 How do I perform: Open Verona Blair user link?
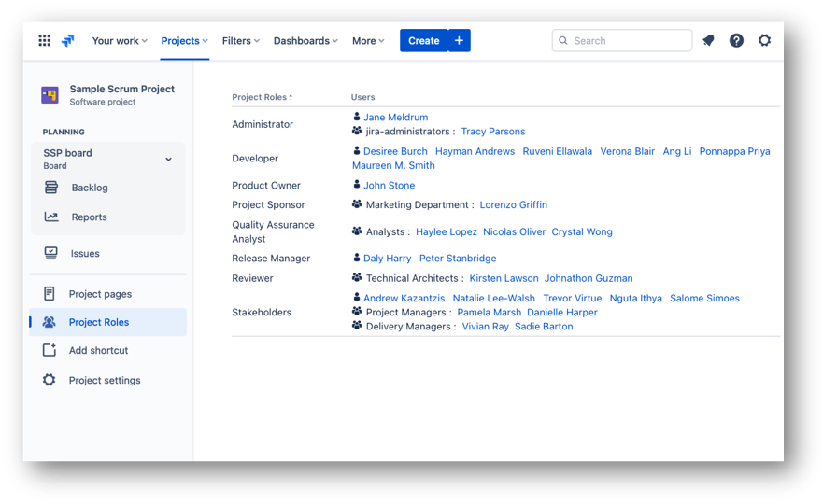coord(627,151)
